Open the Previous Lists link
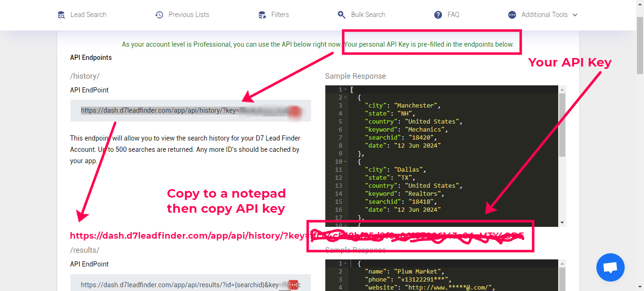This screenshot has width=644, height=291. tap(189, 15)
